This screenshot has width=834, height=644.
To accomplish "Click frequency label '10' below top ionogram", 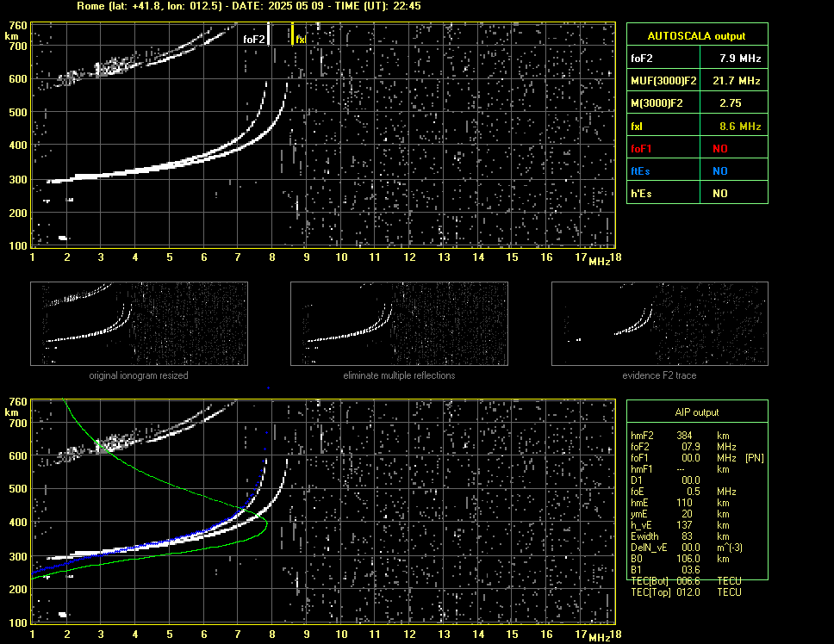I will pyautogui.click(x=341, y=257).
